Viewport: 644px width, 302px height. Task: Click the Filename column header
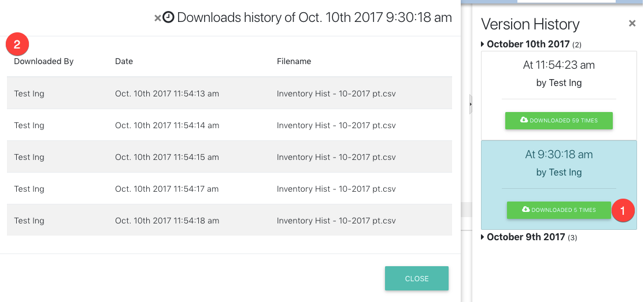[x=294, y=61]
